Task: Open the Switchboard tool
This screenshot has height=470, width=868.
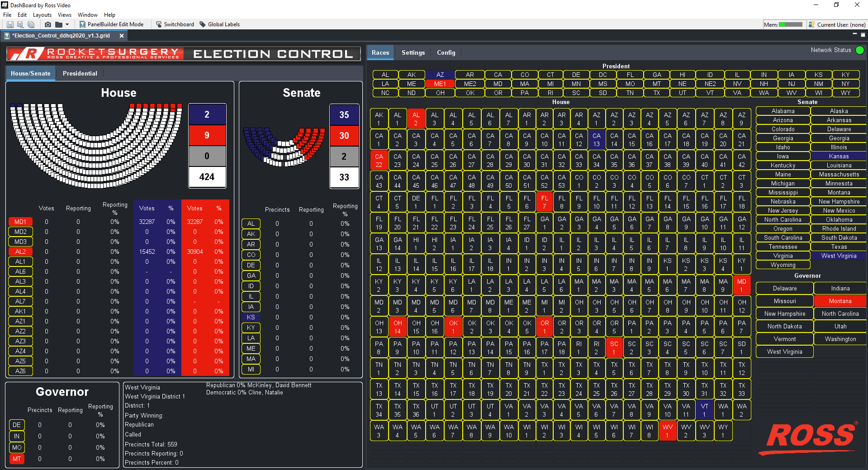Action: (175, 24)
